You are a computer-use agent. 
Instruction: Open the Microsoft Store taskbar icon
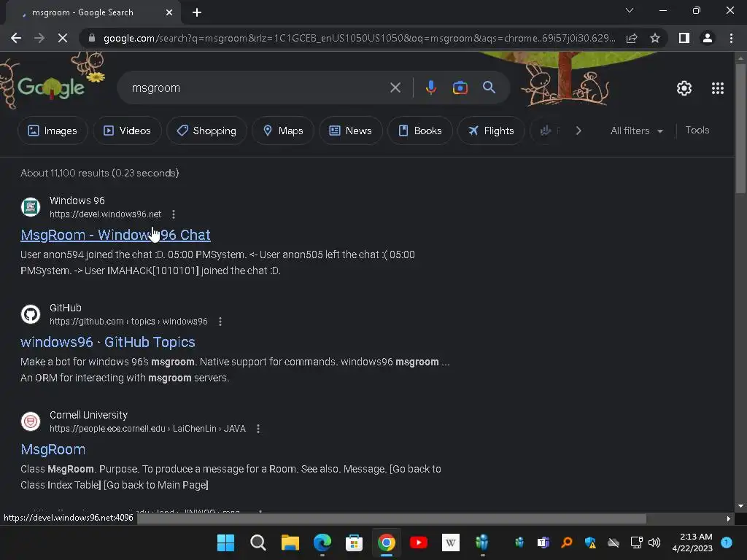[x=354, y=542]
